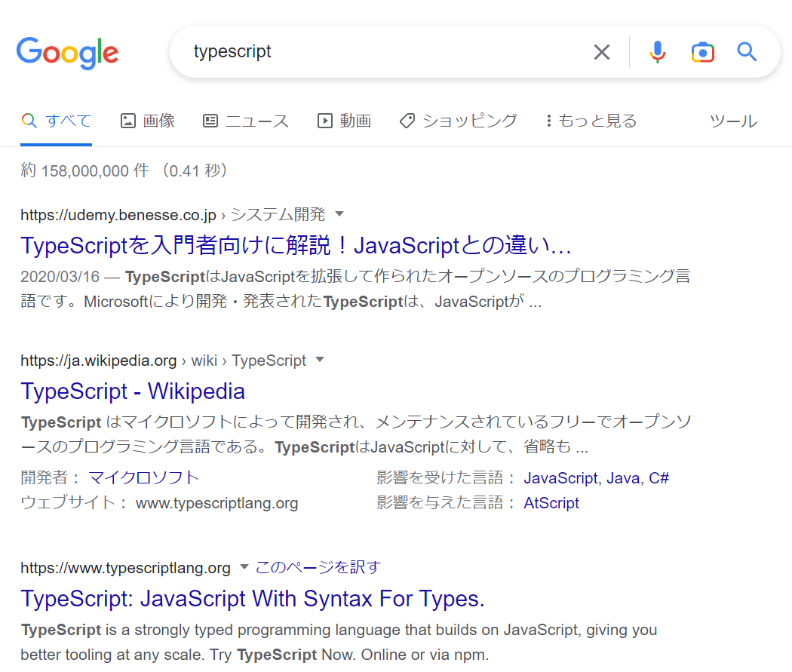Click the Google logo to return home
The image size is (792, 672).
pyautogui.click(x=67, y=53)
